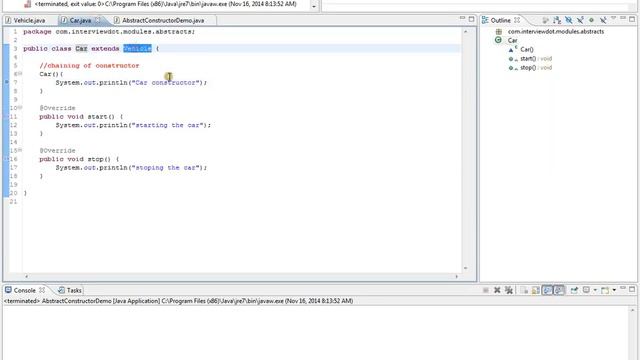Click the Display Selected Console icon
The height and width of the screenshot is (360, 640).
coord(586,290)
